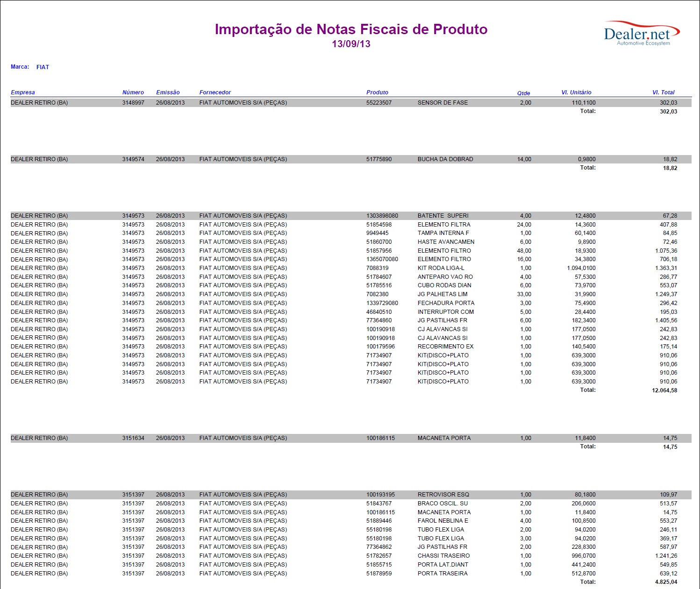
Task: Select product code 77364862
Action: 379,547
